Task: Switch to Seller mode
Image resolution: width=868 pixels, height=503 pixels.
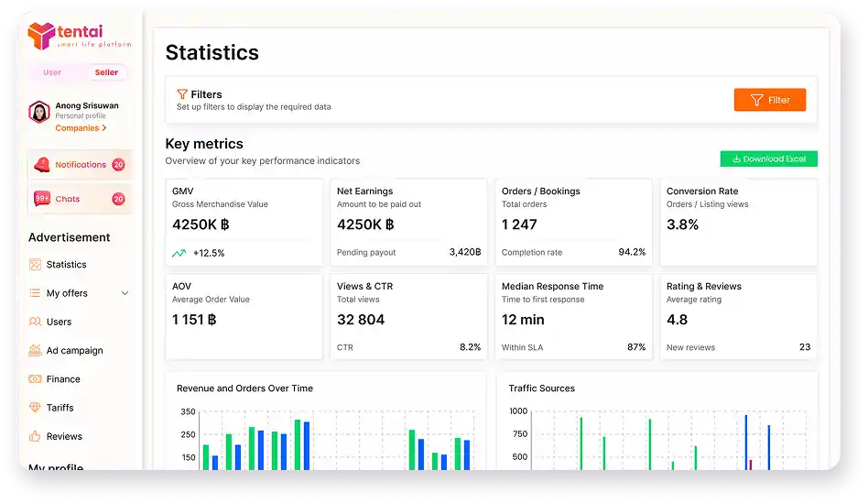Action: (x=106, y=72)
